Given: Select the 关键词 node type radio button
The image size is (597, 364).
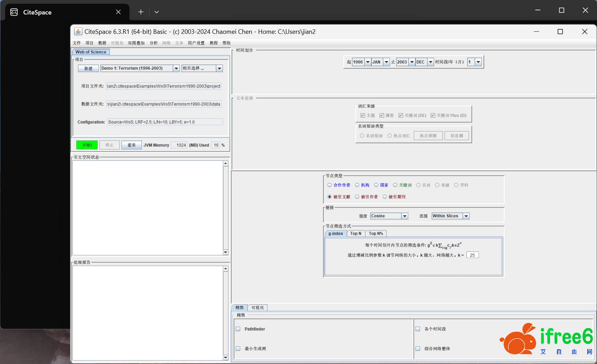Looking at the screenshot, I should (x=395, y=185).
